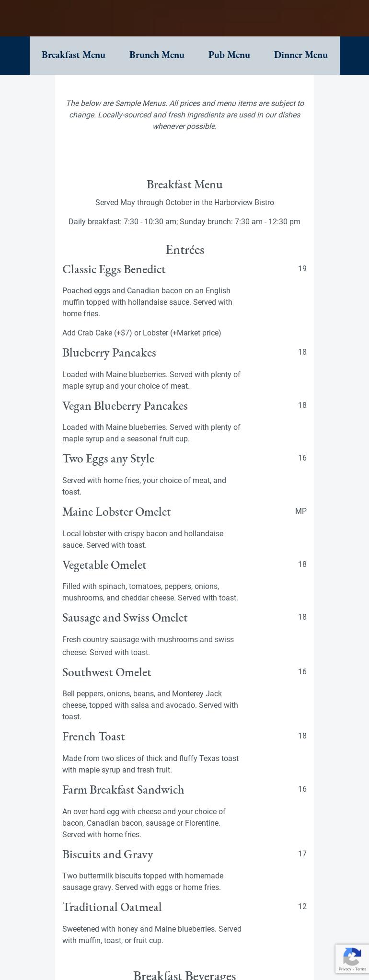Click the Two Eggs any Style heading
369x980 pixels.
108,459
